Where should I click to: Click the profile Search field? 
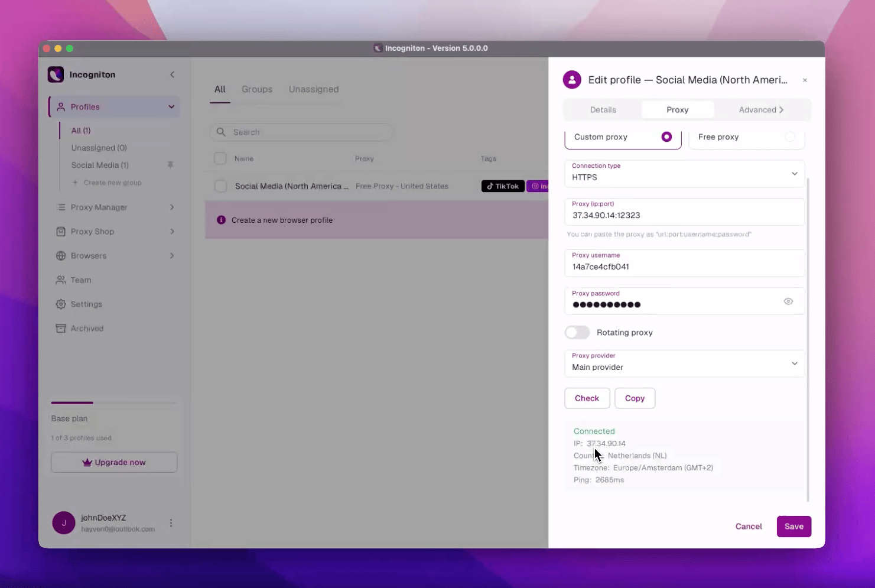tap(302, 132)
